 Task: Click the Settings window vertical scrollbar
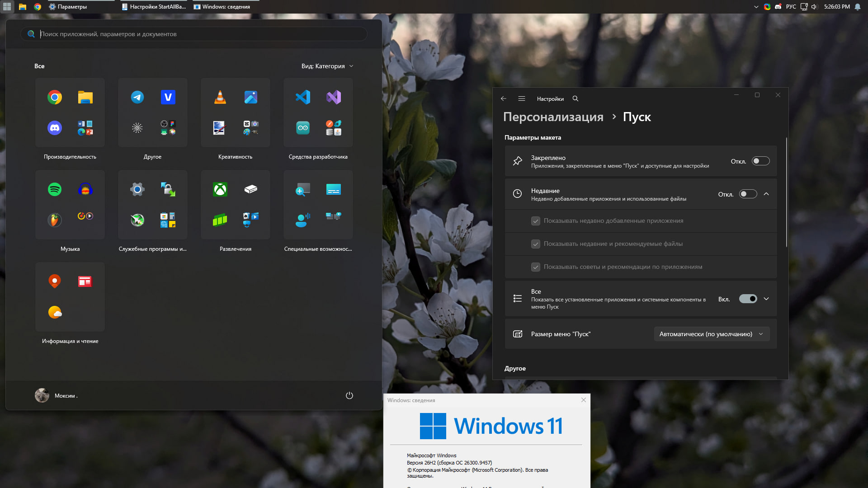(x=787, y=192)
